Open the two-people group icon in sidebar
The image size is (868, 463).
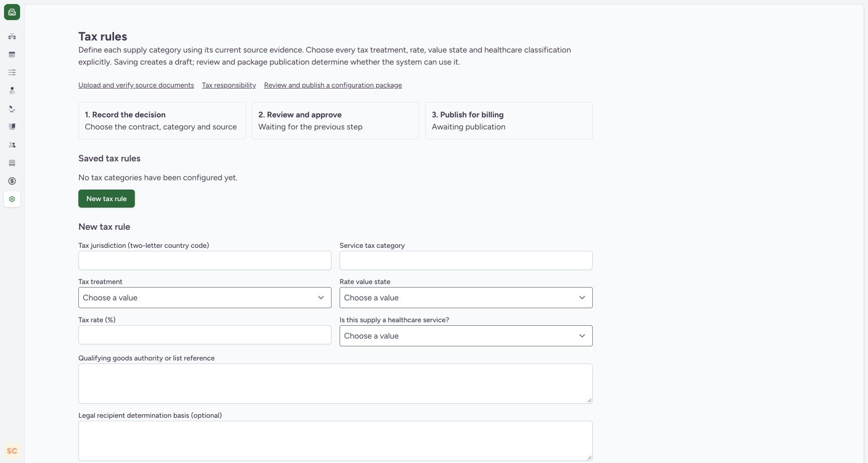[x=12, y=145]
